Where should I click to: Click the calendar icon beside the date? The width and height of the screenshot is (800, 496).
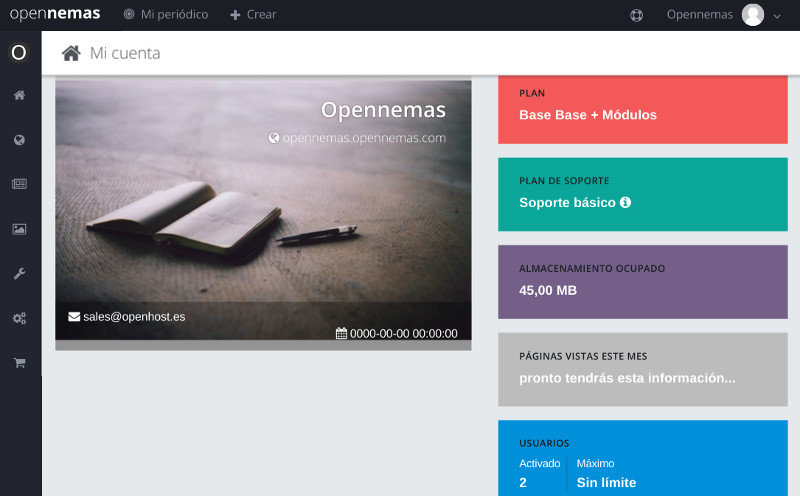point(341,333)
